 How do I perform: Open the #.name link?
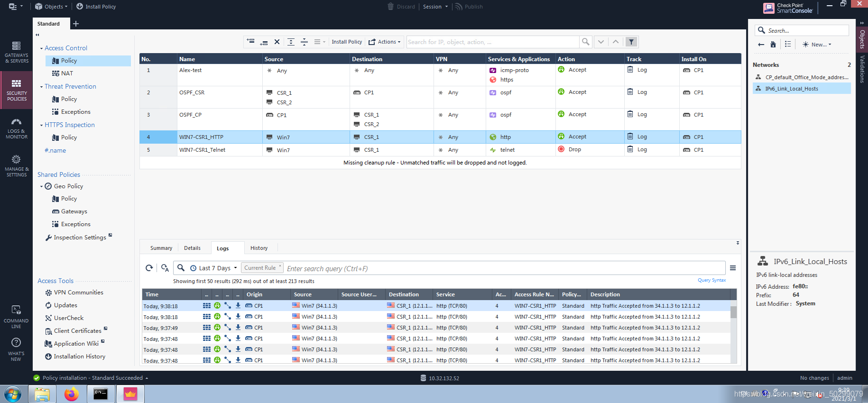[55, 150]
